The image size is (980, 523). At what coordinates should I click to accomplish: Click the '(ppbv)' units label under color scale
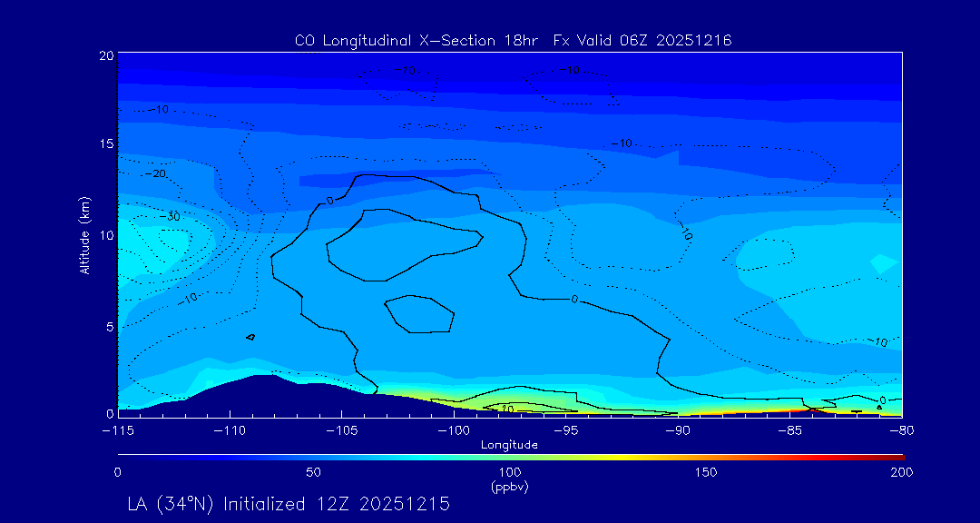click(x=510, y=487)
